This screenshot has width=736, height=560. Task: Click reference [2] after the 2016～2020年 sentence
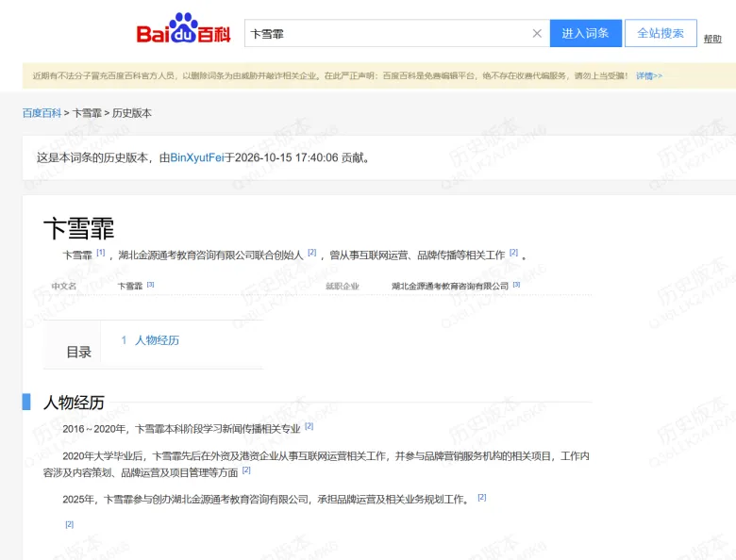pyautogui.click(x=309, y=426)
